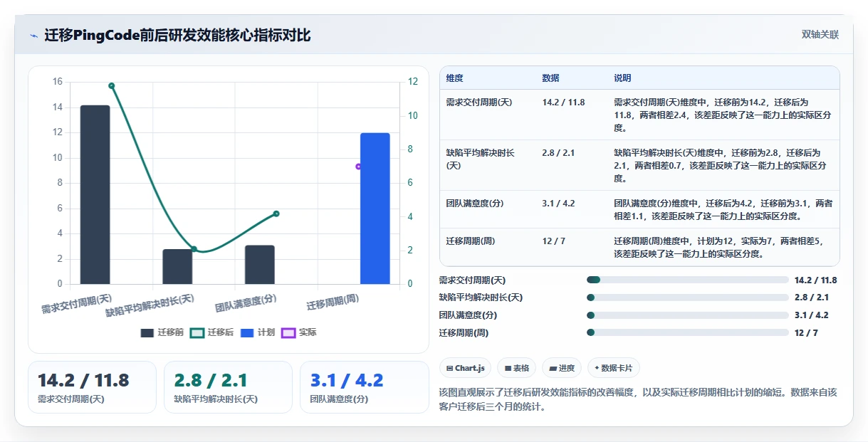This screenshot has width=868, height=442.
Task: Click table data cell 2.8 / 2.1
Action: pos(558,153)
